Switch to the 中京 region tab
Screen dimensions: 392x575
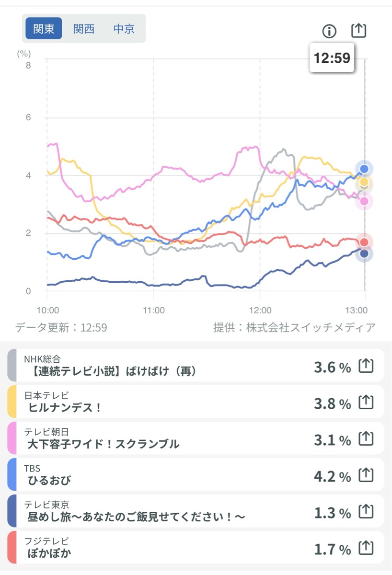[124, 29]
